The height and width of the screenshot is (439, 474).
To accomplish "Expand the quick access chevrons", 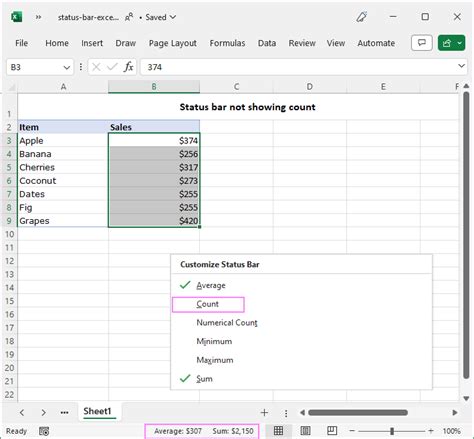I will 39,17.
